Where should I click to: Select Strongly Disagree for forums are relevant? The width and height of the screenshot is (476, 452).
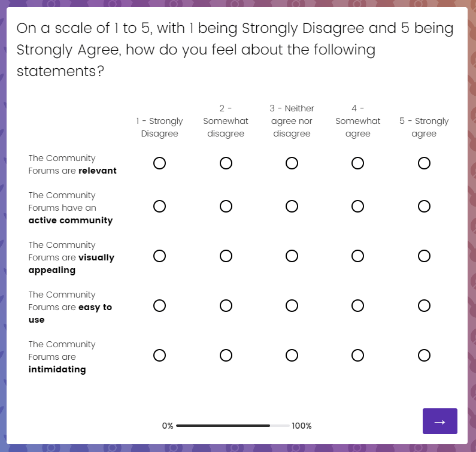click(159, 163)
